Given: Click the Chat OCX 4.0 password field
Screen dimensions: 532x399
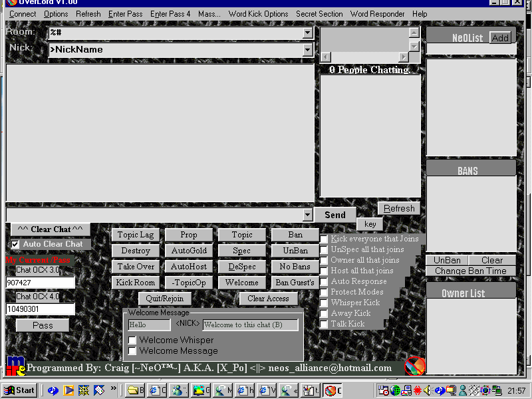Looking at the screenshot, I should pos(41,309).
